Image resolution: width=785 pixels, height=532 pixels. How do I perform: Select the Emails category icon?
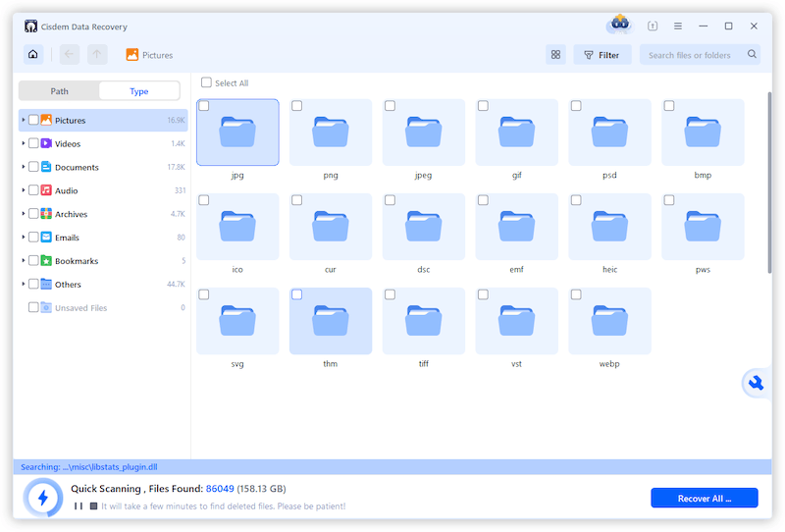(46, 237)
